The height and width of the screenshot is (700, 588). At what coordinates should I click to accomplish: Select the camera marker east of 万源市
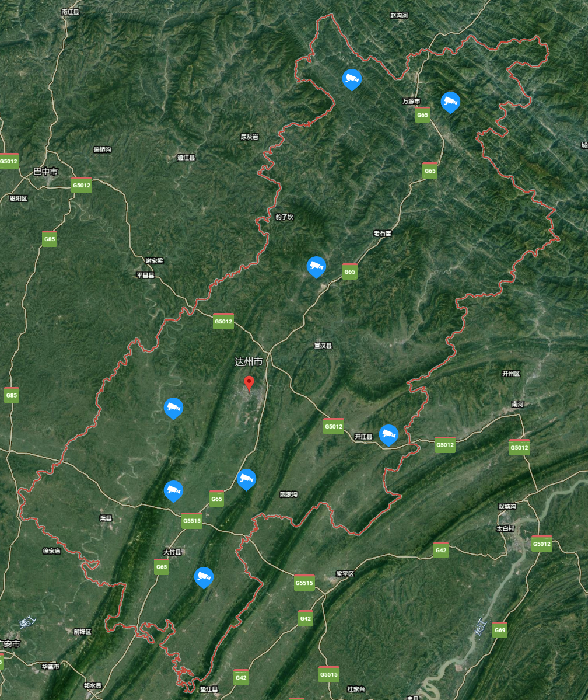[x=450, y=103]
